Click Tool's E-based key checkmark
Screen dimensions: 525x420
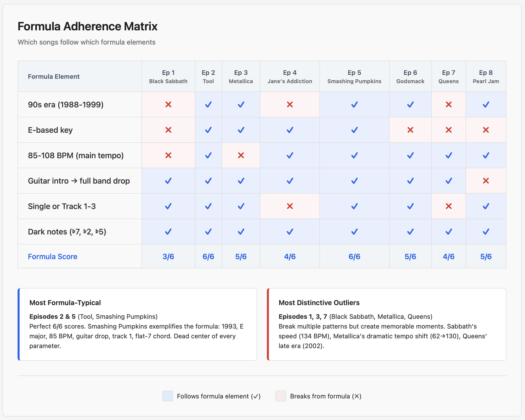point(208,130)
